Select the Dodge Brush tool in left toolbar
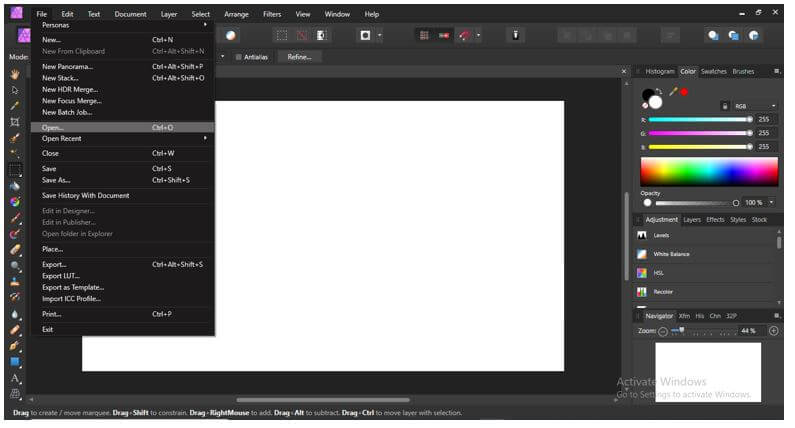 15,266
